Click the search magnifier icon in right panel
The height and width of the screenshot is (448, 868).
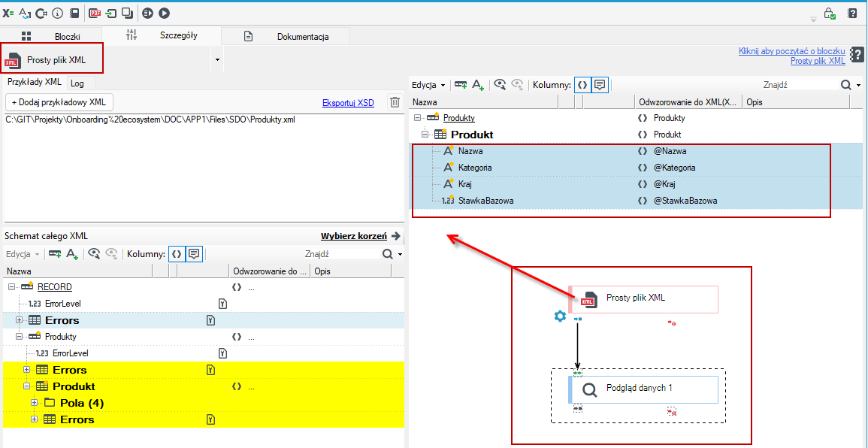tap(847, 85)
